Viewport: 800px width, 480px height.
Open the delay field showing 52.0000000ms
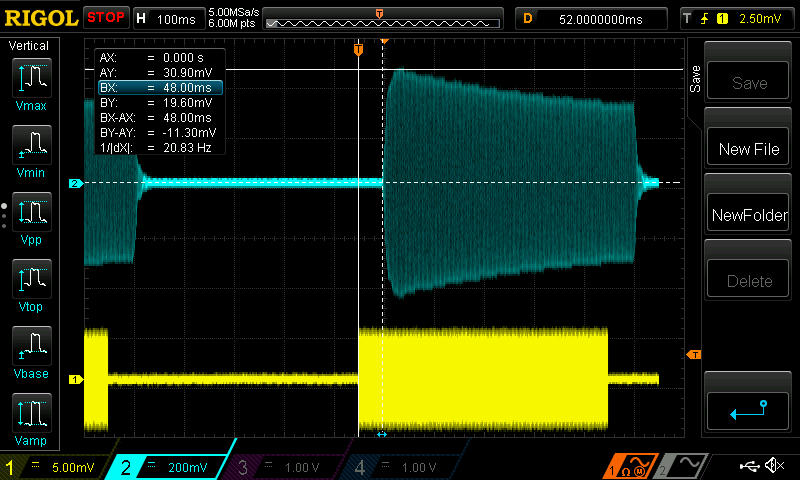click(x=596, y=18)
